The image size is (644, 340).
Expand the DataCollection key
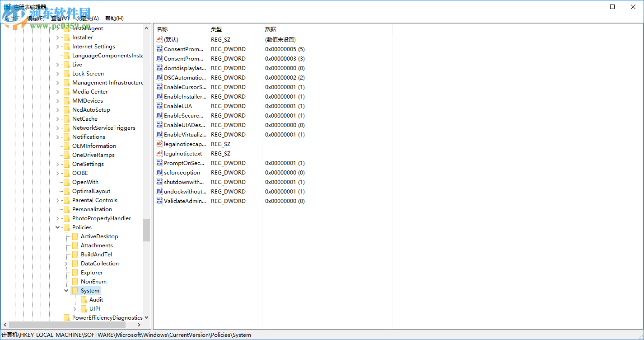pos(66,263)
